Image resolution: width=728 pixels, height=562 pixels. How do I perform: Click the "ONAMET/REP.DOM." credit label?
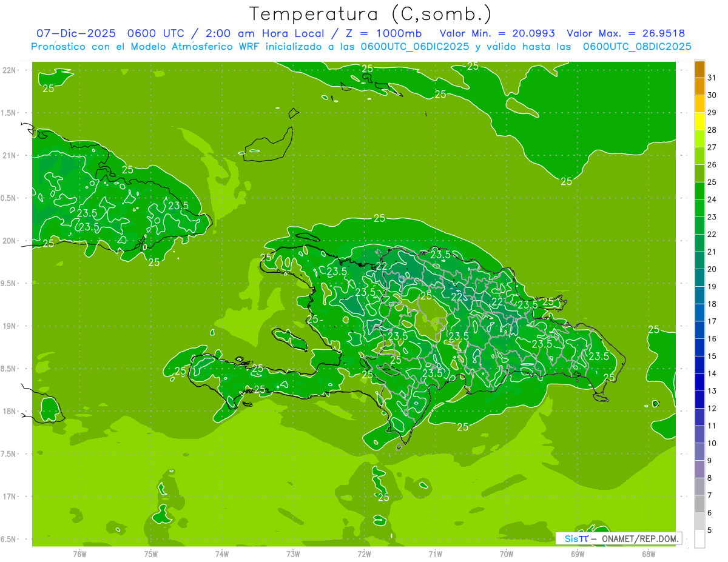(639, 538)
